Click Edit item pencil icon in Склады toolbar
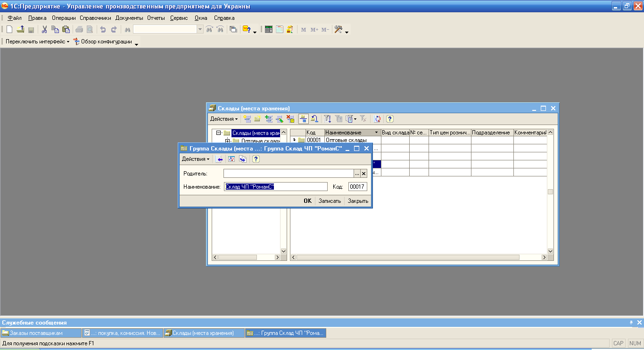 coord(280,119)
